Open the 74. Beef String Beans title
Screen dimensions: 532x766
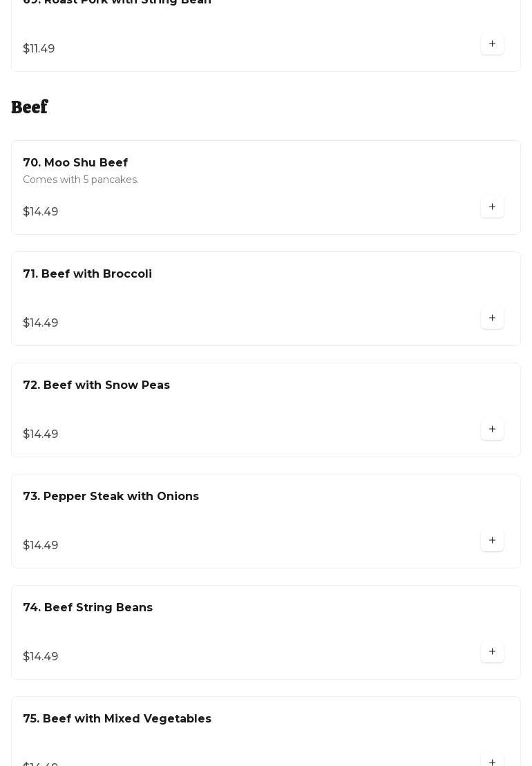88,608
